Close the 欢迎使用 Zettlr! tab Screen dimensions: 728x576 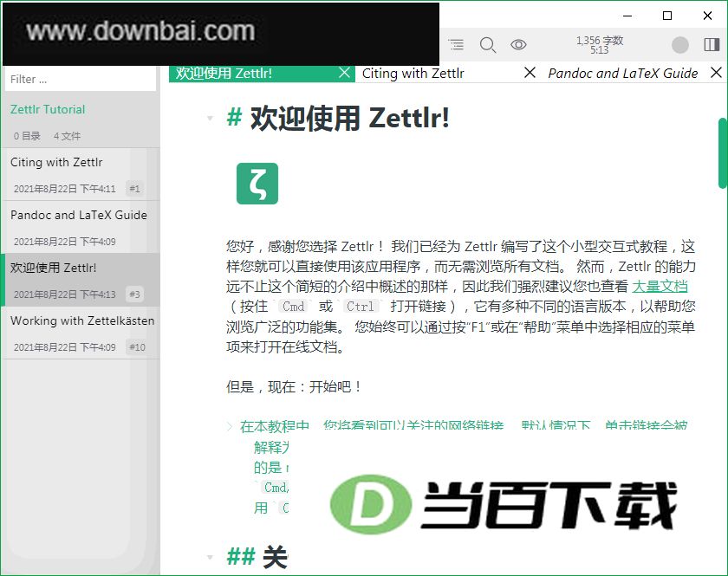[x=344, y=73]
